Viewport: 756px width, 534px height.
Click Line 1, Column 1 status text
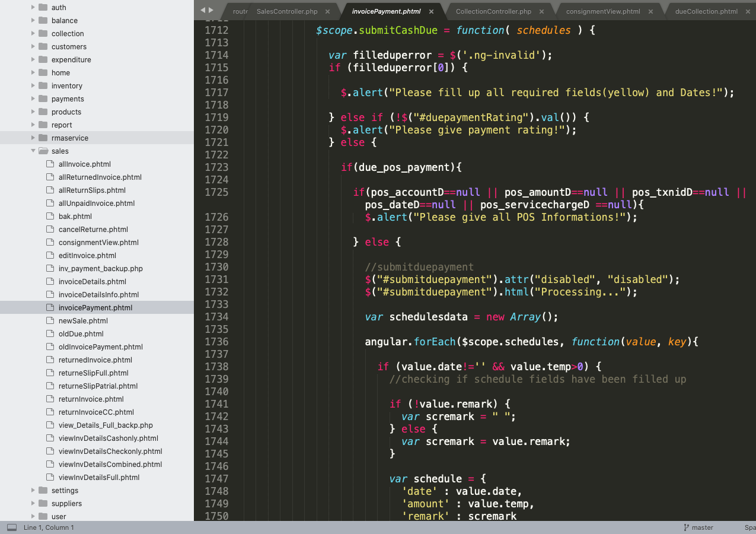(49, 527)
